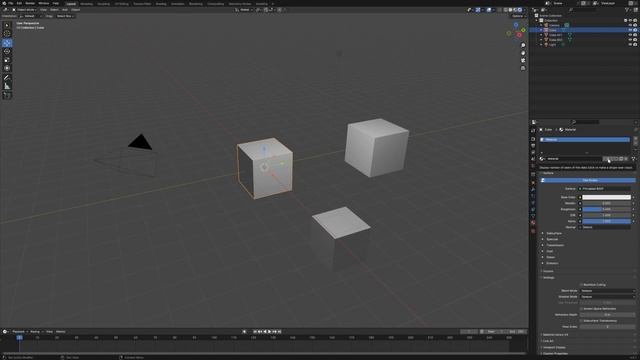This screenshot has height=360, width=640.
Task: Open the Material properties tab icon
Action: [533, 223]
